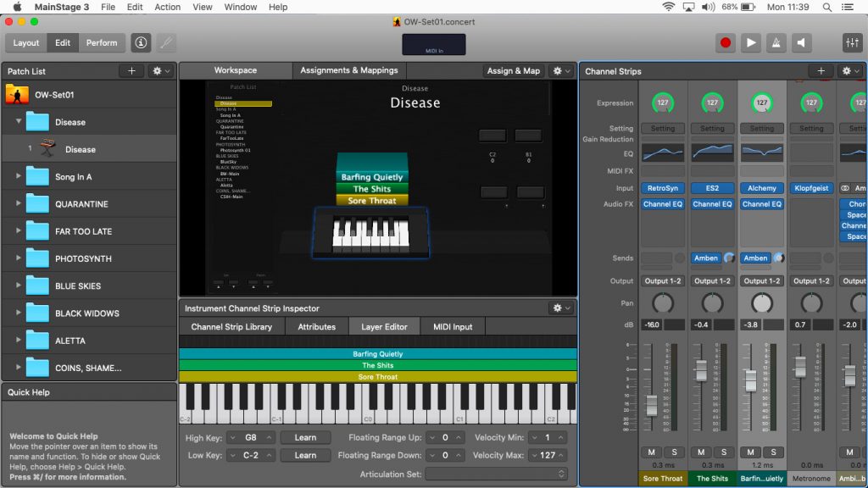
Task: Click Learn next to Low Key
Action: (305, 455)
